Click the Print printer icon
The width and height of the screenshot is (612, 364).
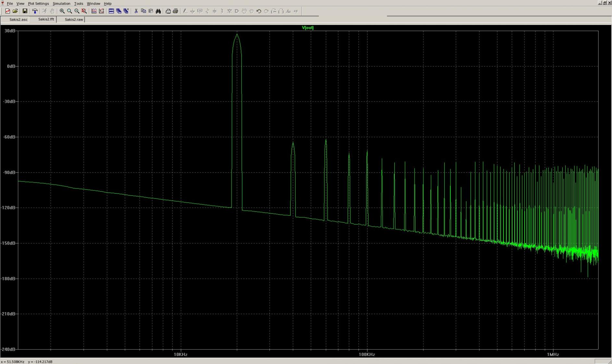point(175,11)
